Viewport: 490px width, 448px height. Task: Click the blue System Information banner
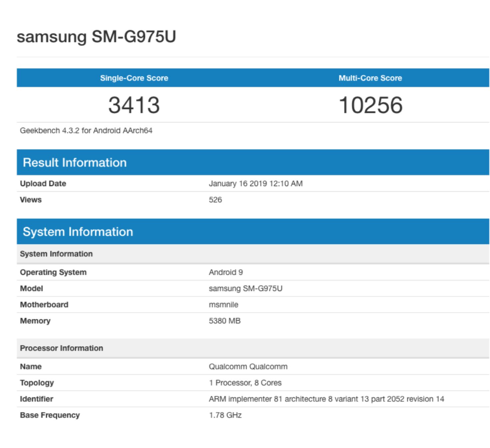[x=78, y=231]
